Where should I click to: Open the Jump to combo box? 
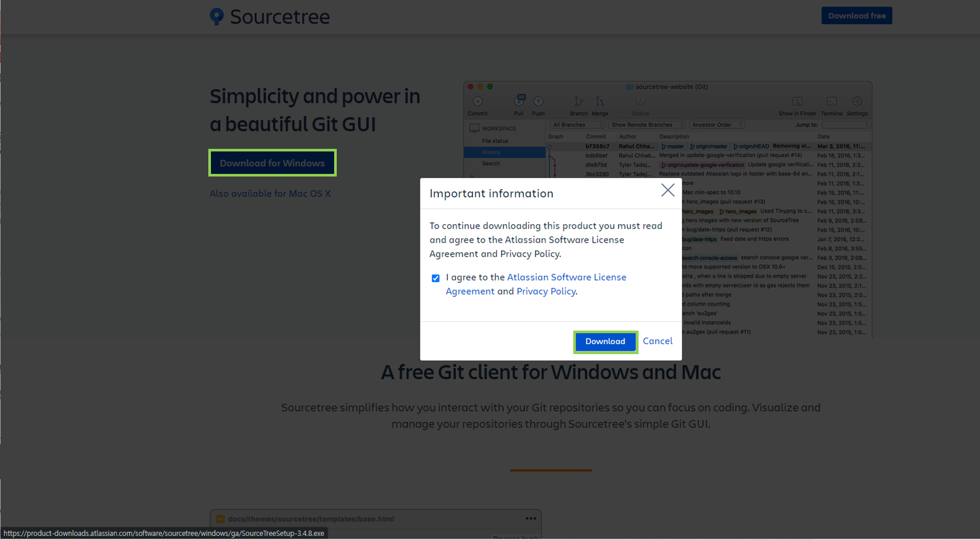pyautogui.click(x=846, y=125)
